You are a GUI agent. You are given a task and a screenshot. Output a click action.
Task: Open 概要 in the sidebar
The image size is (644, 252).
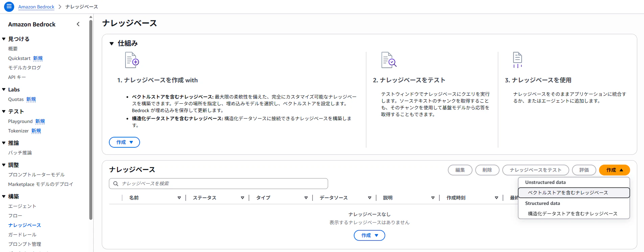coord(13,49)
